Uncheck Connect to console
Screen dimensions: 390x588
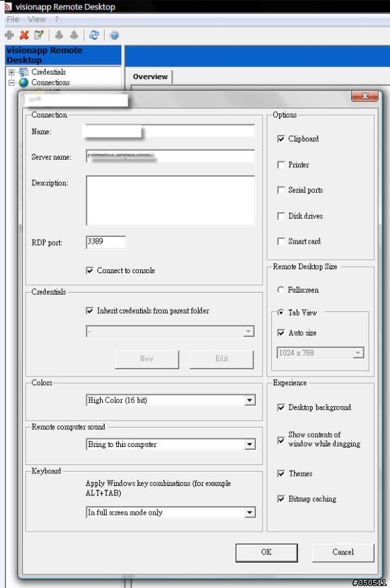pos(90,271)
